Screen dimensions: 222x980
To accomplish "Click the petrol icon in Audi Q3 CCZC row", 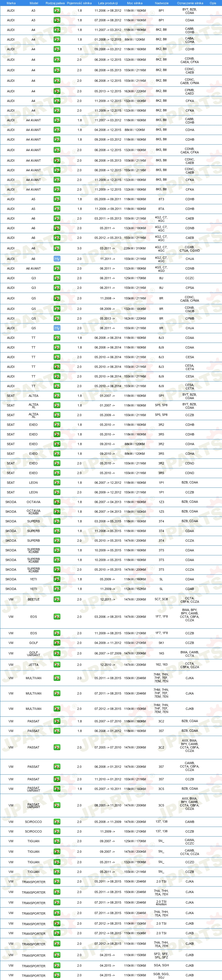I will click(57, 278).
